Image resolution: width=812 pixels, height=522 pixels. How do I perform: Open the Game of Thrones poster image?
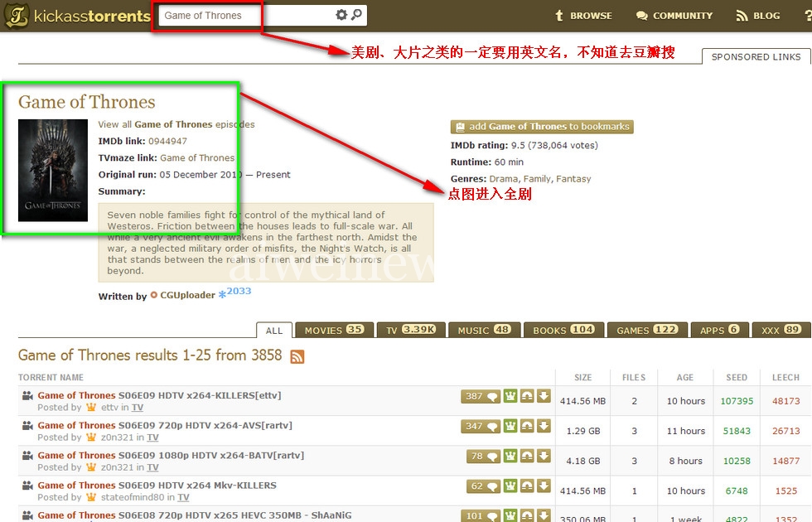(x=53, y=171)
